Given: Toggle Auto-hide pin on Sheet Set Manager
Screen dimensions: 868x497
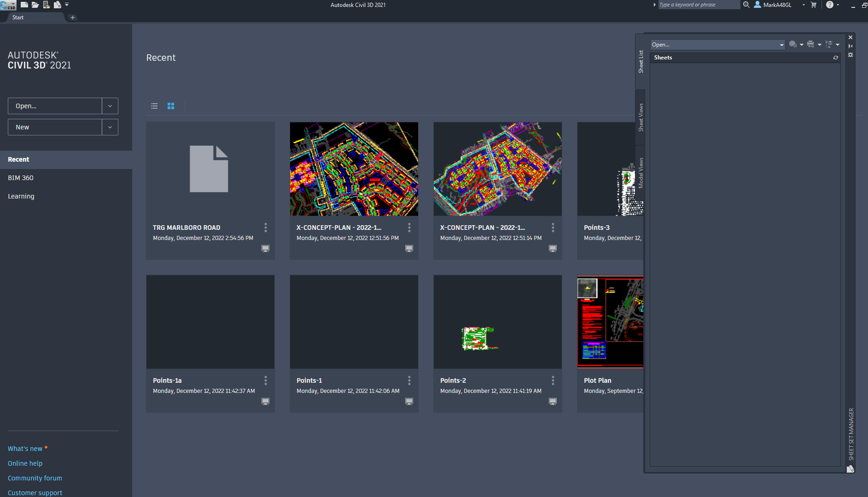Looking at the screenshot, I should click(851, 46).
